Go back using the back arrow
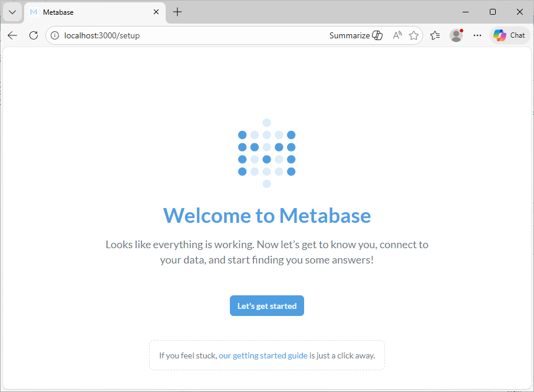534x392 pixels. pos(12,35)
